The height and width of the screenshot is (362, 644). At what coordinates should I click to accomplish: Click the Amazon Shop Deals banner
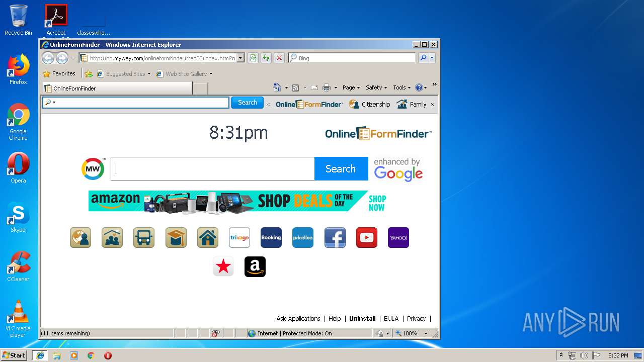(x=237, y=201)
